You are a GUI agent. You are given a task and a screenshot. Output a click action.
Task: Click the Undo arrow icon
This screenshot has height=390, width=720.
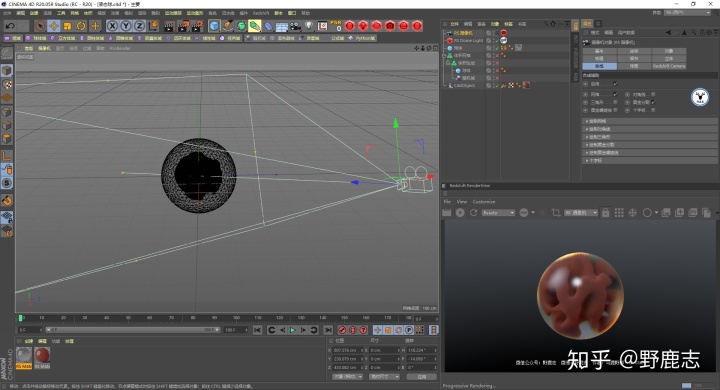10,26
